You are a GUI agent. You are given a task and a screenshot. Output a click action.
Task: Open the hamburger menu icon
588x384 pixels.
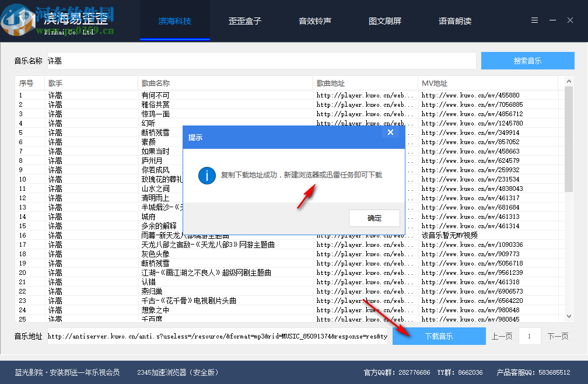pos(534,20)
